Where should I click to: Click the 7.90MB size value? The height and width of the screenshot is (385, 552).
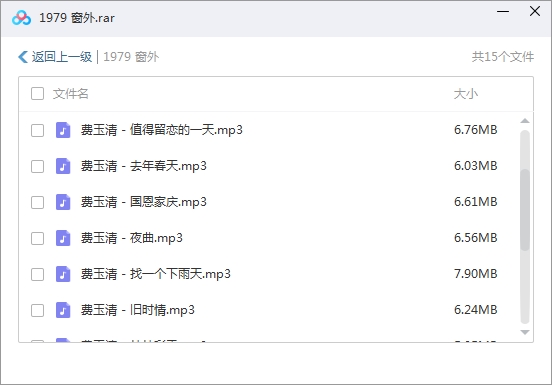coord(476,274)
